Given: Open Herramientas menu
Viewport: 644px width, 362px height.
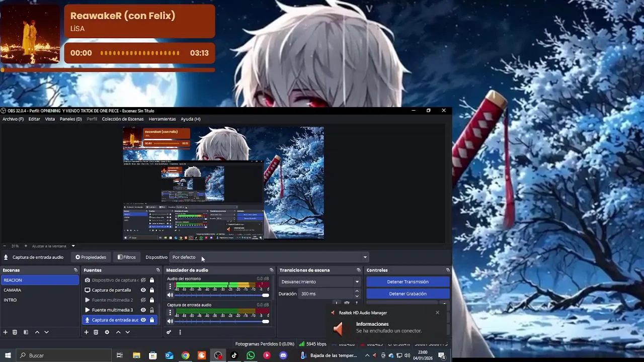Looking at the screenshot, I should (x=162, y=119).
